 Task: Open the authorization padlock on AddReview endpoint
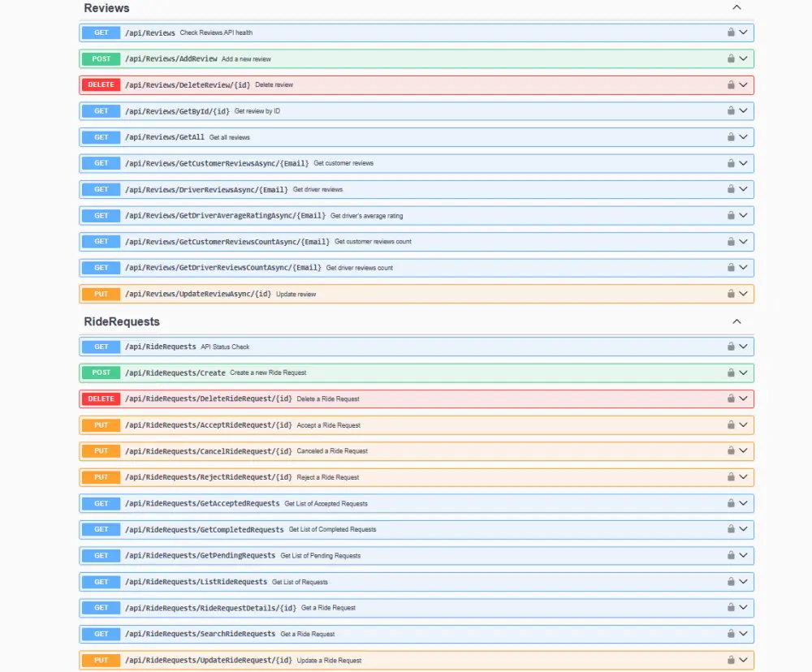732,58
